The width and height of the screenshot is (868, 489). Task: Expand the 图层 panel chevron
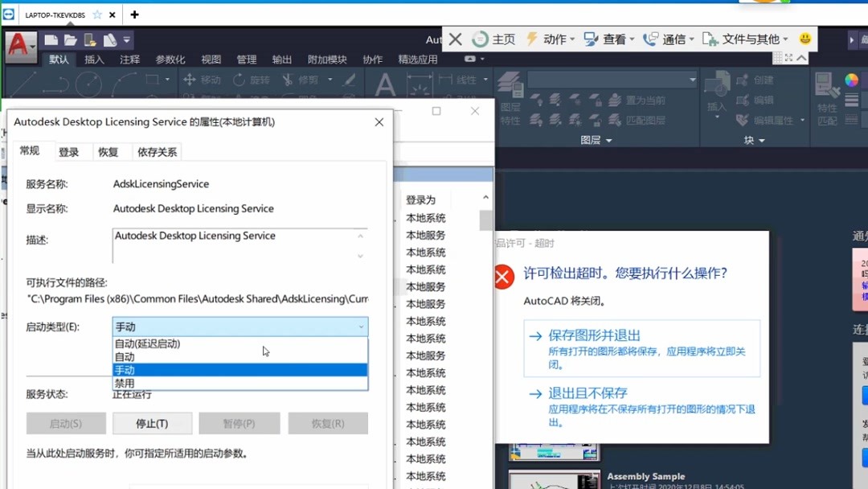pyautogui.click(x=609, y=139)
